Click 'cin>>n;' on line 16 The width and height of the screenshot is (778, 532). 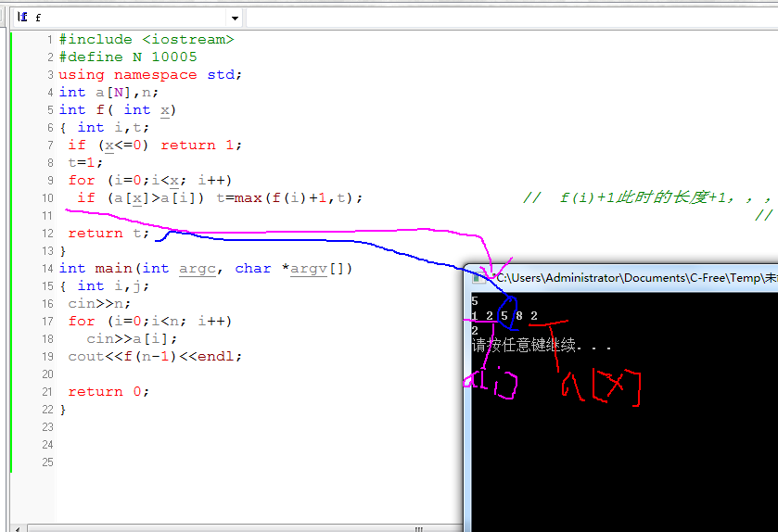tap(99, 303)
